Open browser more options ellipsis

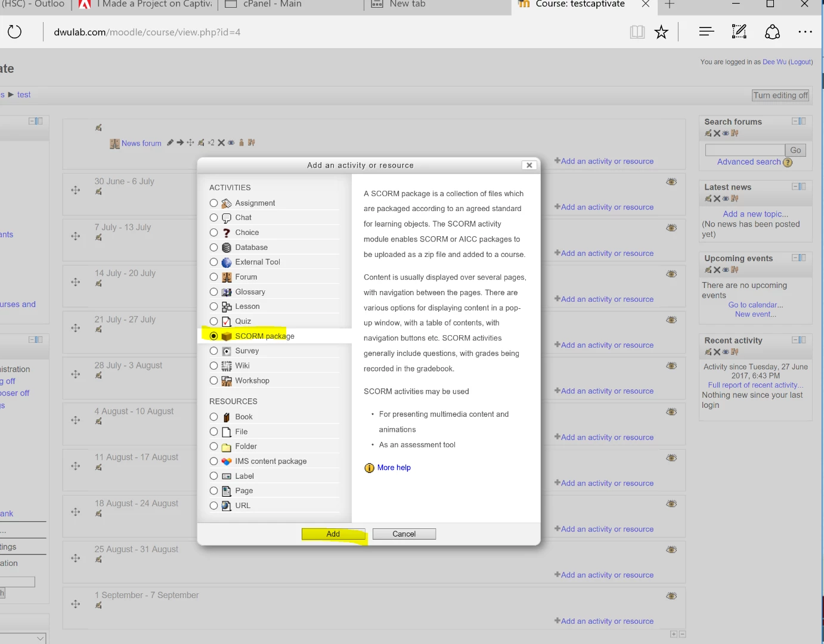pyautogui.click(x=805, y=32)
